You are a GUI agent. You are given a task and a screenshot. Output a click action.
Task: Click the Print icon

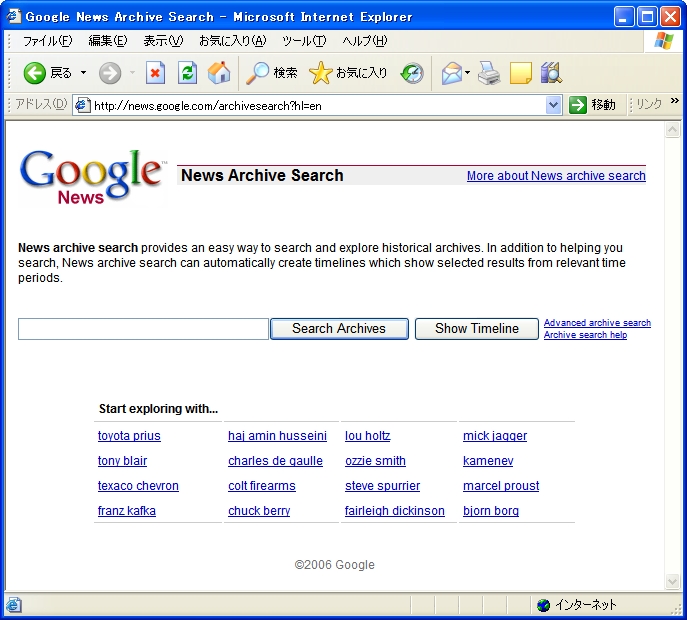pos(489,73)
